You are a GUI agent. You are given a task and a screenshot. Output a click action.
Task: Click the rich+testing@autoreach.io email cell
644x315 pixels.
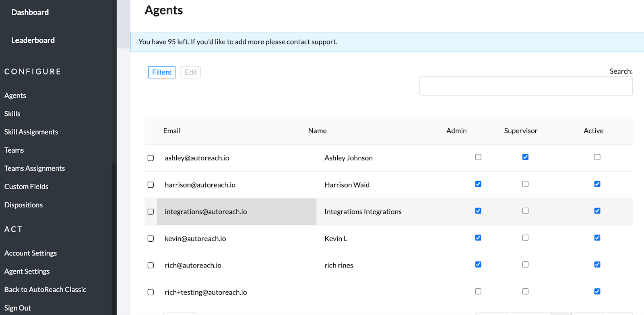click(237, 292)
